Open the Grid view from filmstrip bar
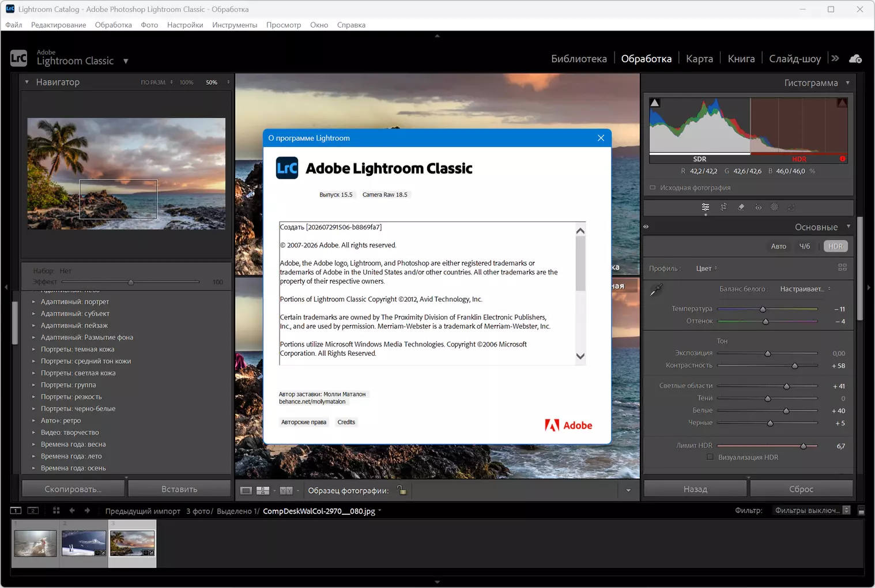This screenshot has height=588, width=875. (56, 511)
